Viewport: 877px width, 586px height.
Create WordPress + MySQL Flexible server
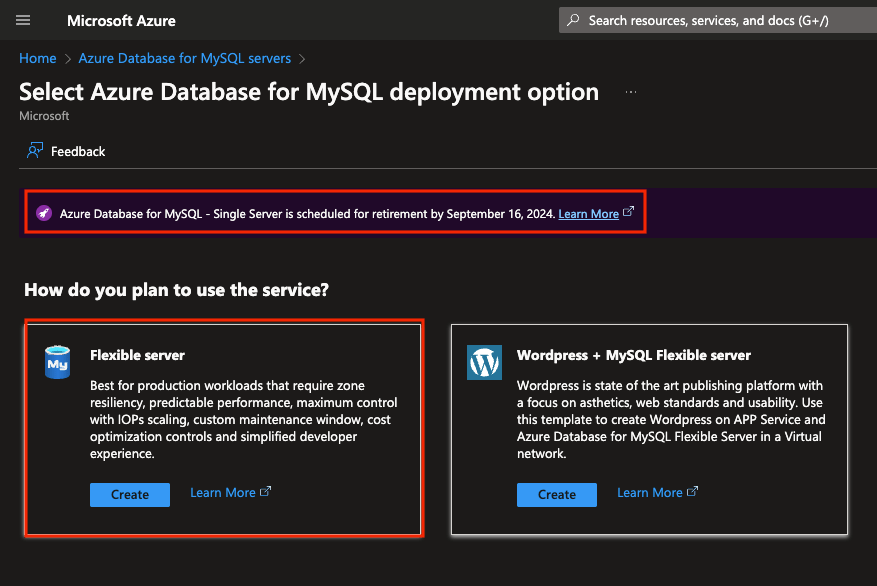(x=557, y=494)
